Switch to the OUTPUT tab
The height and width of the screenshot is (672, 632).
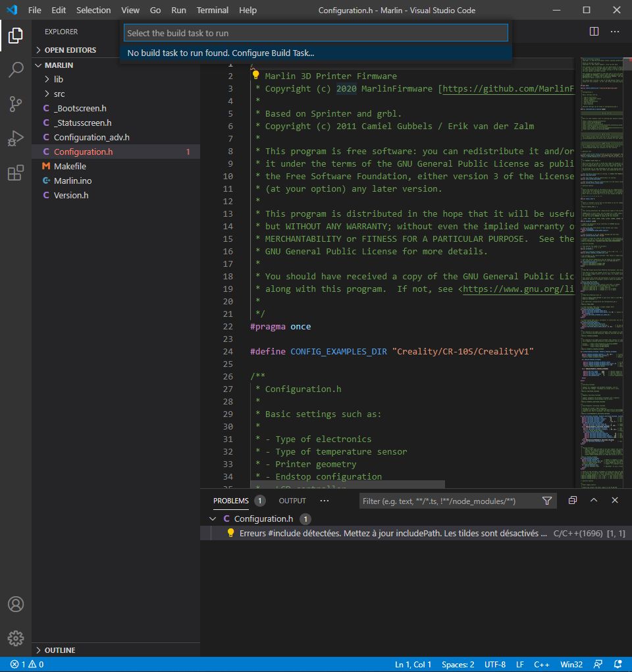(292, 501)
